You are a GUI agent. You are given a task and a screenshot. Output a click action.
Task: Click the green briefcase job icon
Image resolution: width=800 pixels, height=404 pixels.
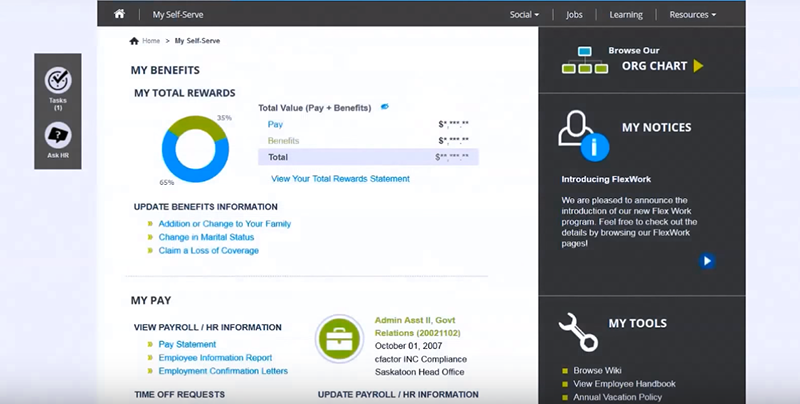[338, 339]
